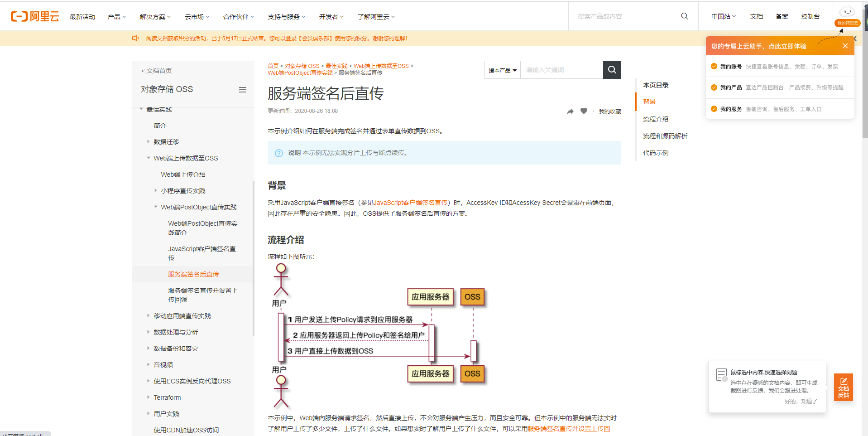
Task: Open the 中国站 region dropdown
Action: pos(723,16)
